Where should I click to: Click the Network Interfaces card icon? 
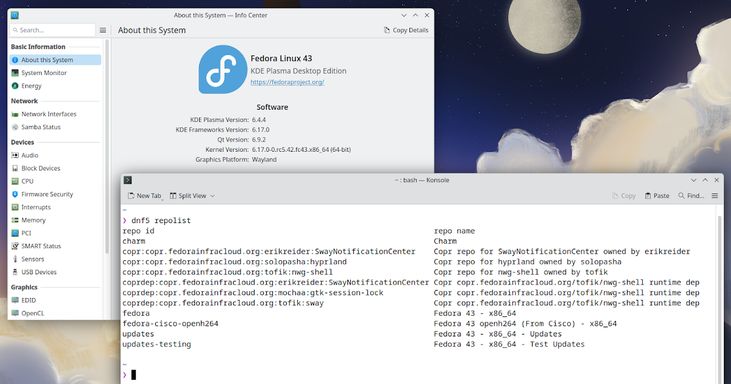[x=15, y=114]
